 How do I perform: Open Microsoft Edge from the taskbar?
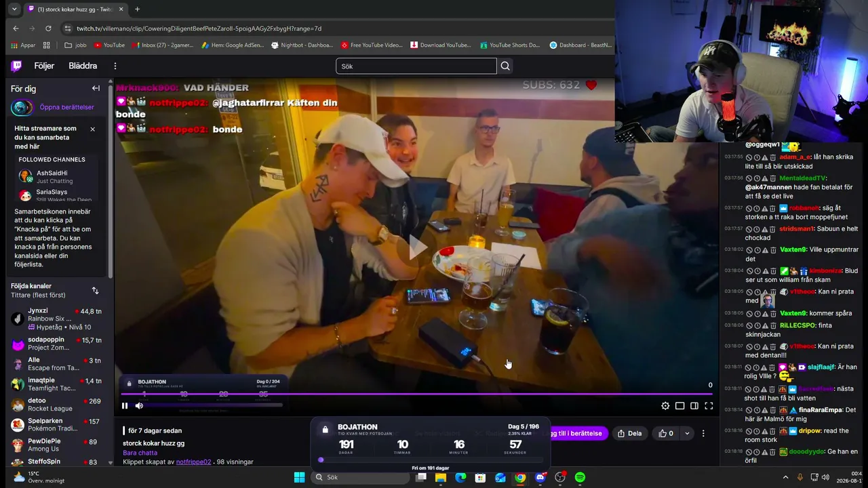(460, 477)
